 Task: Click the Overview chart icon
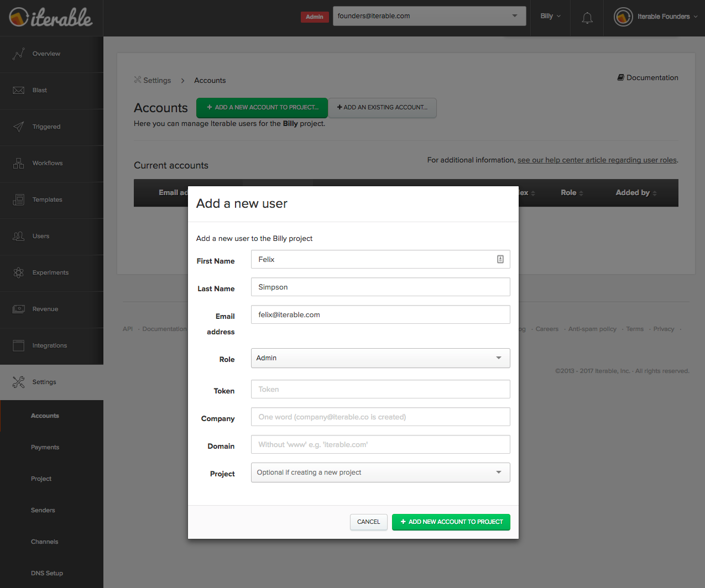[x=19, y=54]
